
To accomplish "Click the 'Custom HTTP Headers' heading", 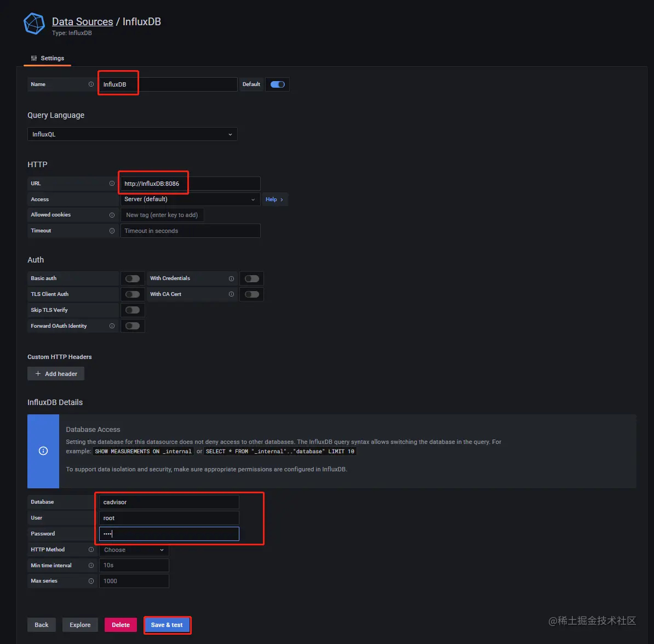I will pos(60,357).
